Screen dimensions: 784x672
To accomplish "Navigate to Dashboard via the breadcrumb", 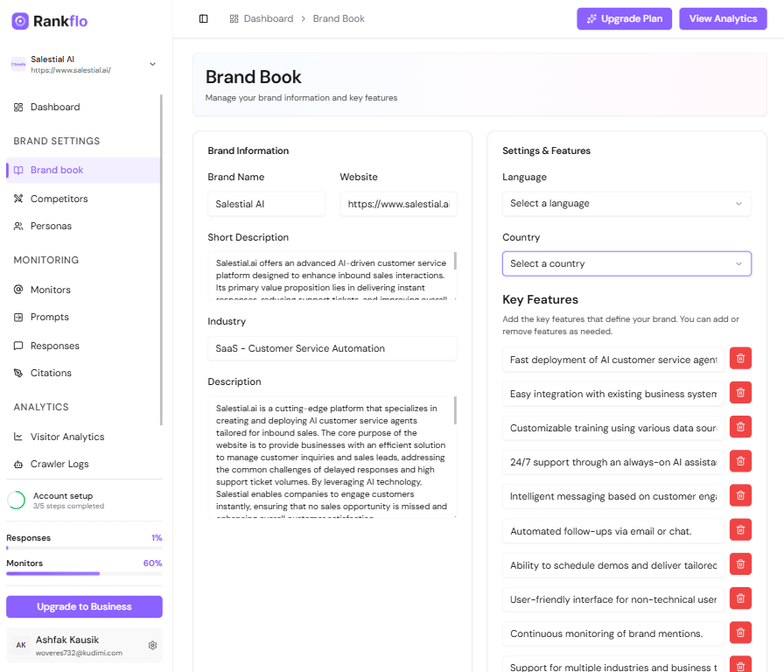I will [x=268, y=17].
